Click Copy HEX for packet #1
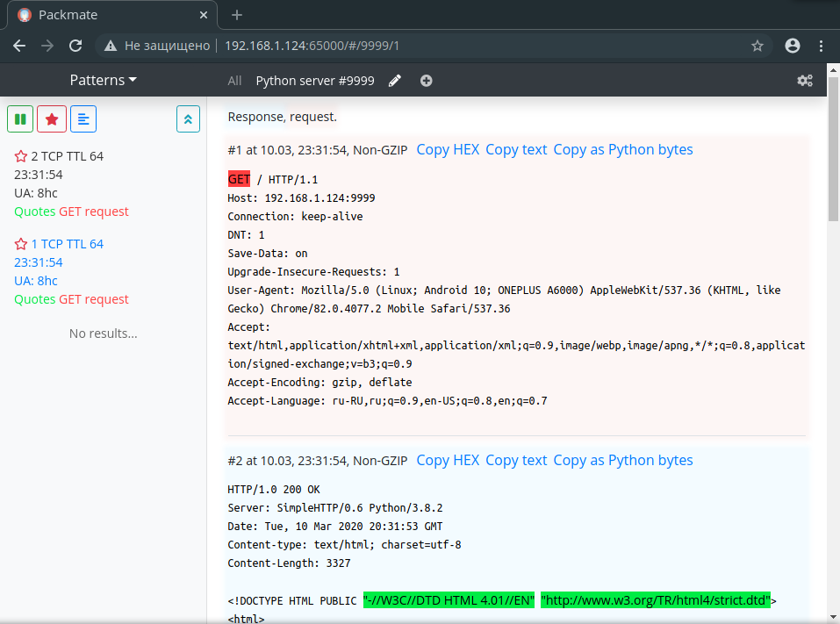Image resolution: width=840 pixels, height=624 pixels. (448, 149)
